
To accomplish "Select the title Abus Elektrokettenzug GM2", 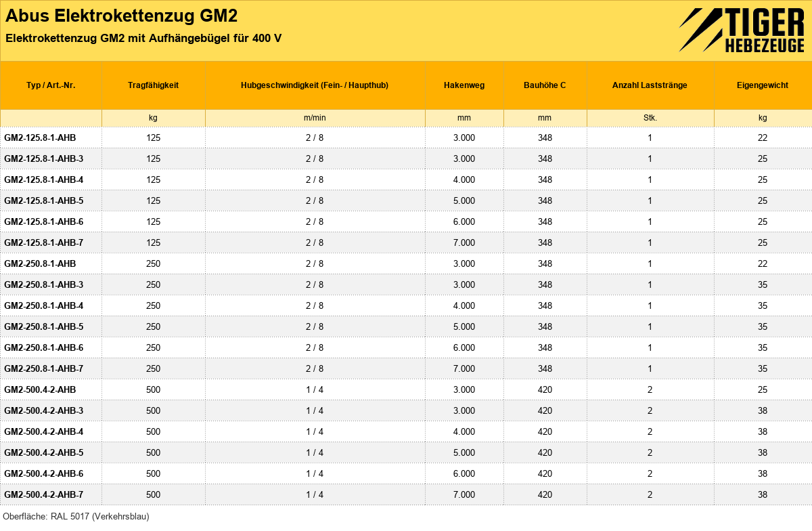I will point(121,16).
